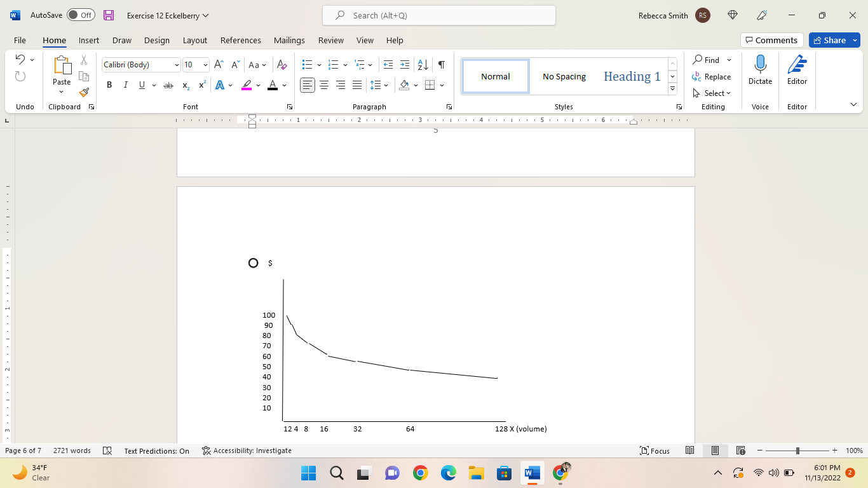868x488 pixels.
Task: Open the font name dropdown Calibri (Body)
Action: (177, 65)
